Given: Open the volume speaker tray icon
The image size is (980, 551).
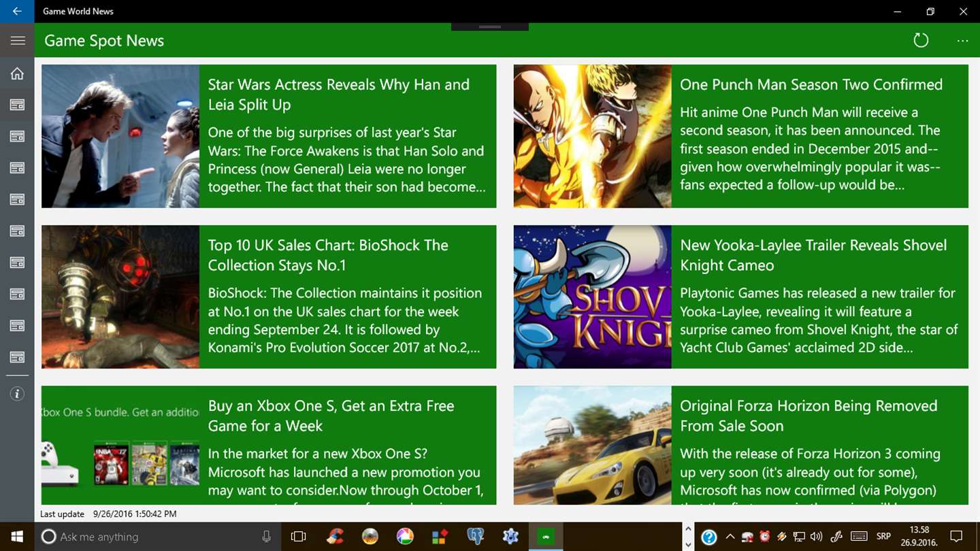Looking at the screenshot, I should [817, 537].
